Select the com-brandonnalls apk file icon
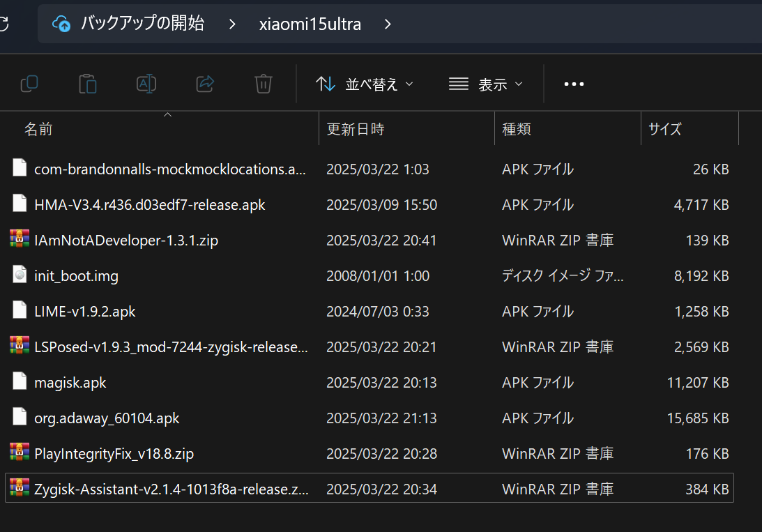Screen dimensions: 762x532 [20, 167]
